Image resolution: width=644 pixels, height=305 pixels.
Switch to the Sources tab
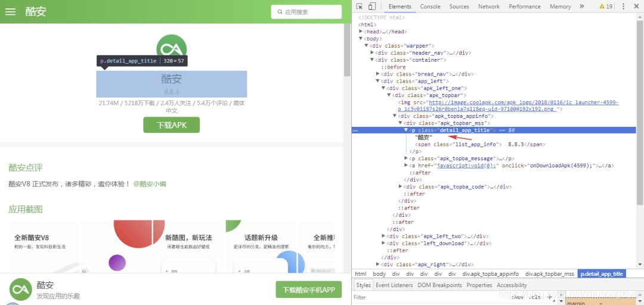tap(459, 7)
